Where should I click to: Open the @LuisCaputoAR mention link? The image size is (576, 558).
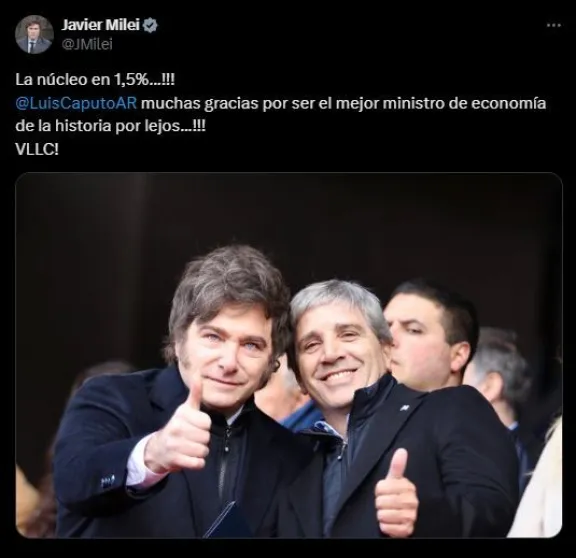pos(76,103)
